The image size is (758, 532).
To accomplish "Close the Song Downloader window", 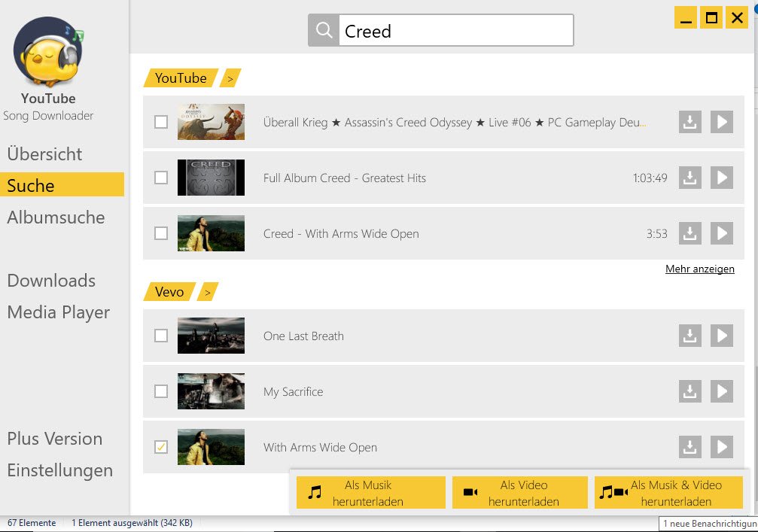I will [x=737, y=18].
